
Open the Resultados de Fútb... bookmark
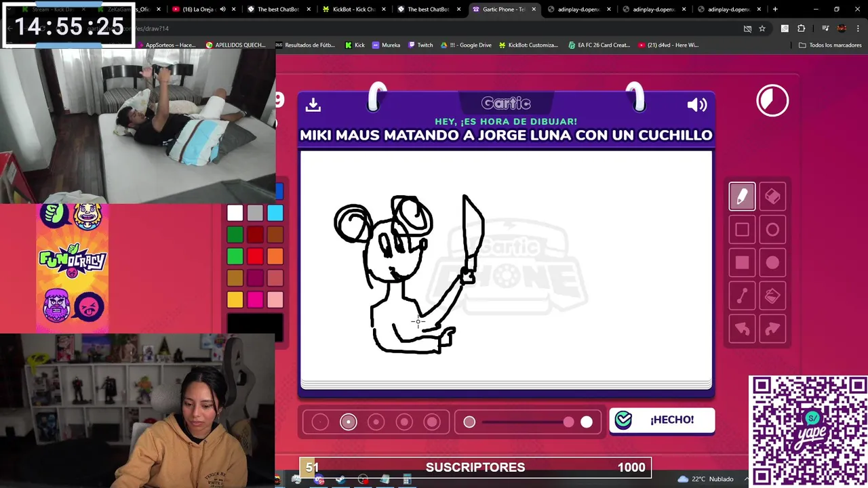tap(305, 45)
